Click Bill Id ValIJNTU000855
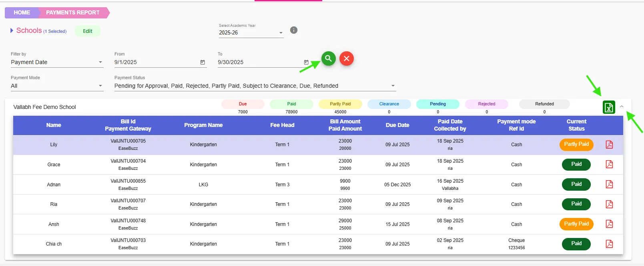Image resolution: width=644 pixels, height=266 pixels. coord(128,181)
